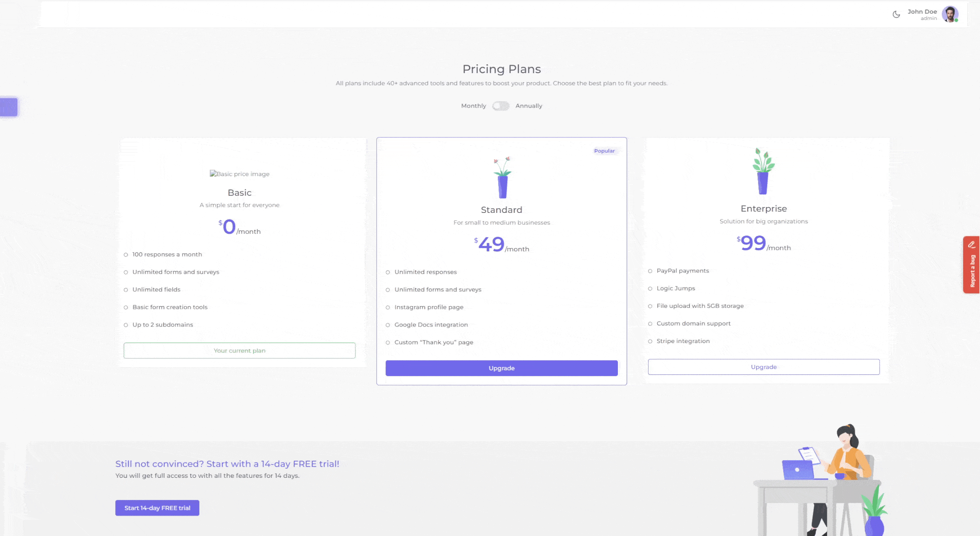Click the broken Basic price image
980x536 pixels.
240,174
